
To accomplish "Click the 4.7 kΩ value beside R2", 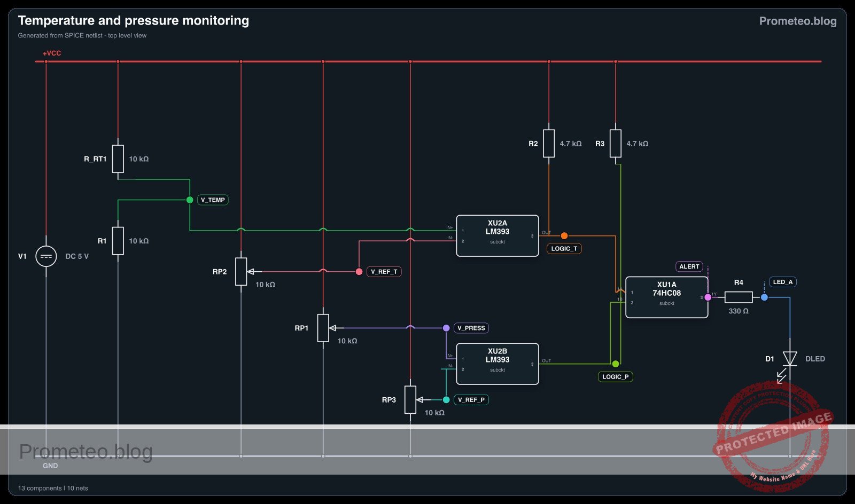I will 571,144.
